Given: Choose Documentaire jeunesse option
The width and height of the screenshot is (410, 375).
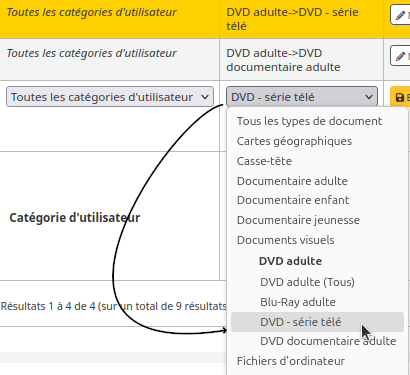Looking at the screenshot, I should coord(298,220).
